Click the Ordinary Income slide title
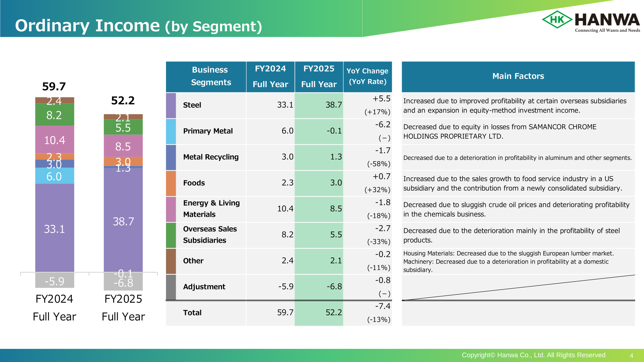The height and width of the screenshot is (362, 644). click(139, 26)
